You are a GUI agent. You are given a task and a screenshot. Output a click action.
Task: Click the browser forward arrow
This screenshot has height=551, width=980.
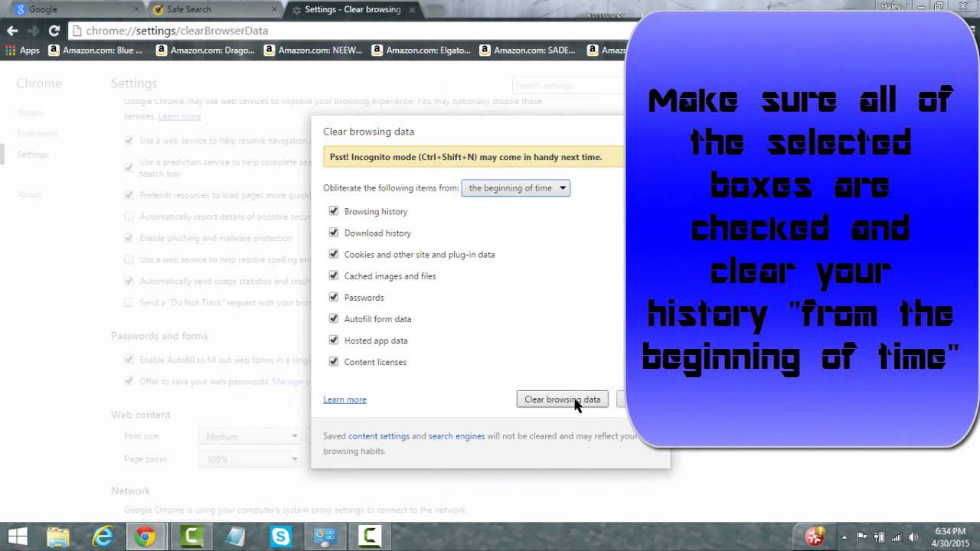pyautogui.click(x=33, y=31)
